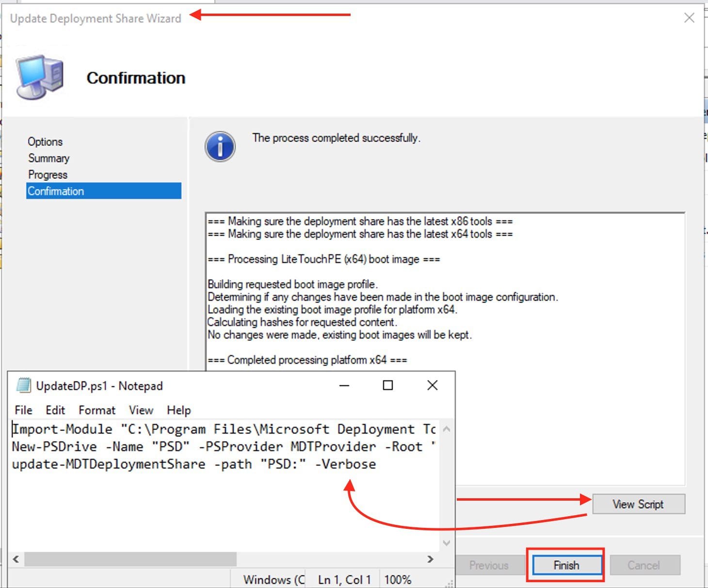
Task: Close the UpdateDP.ps1 Notepad window
Action: tap(432, 386)
